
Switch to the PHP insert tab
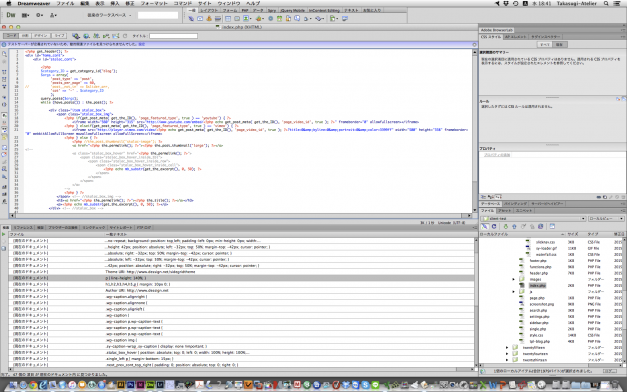[245, 10]
